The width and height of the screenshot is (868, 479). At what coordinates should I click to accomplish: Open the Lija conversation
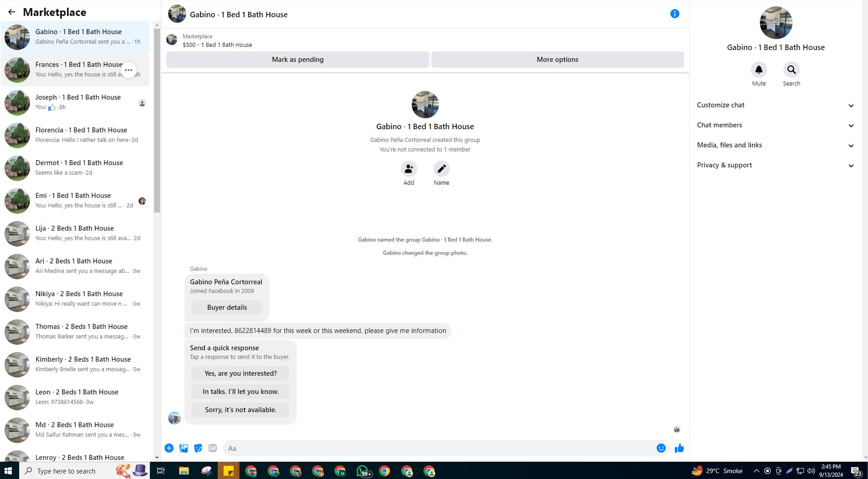coord(75,234)
